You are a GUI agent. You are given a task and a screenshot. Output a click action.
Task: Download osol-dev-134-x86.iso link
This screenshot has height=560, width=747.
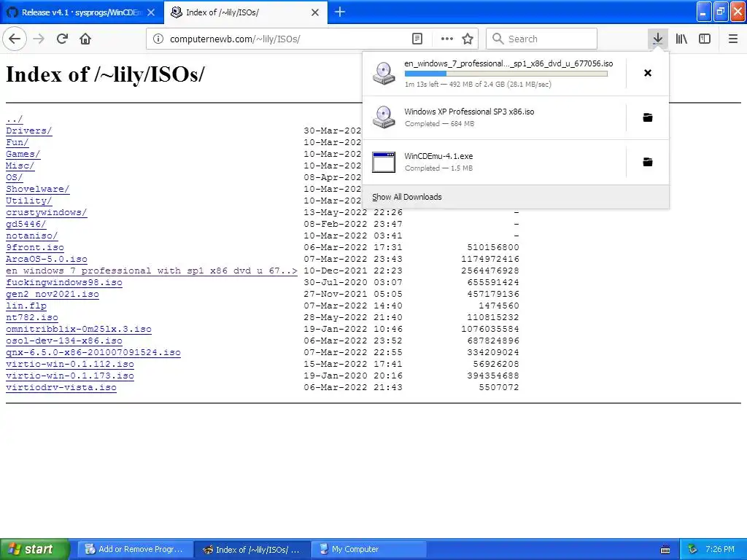click(64, 341)
